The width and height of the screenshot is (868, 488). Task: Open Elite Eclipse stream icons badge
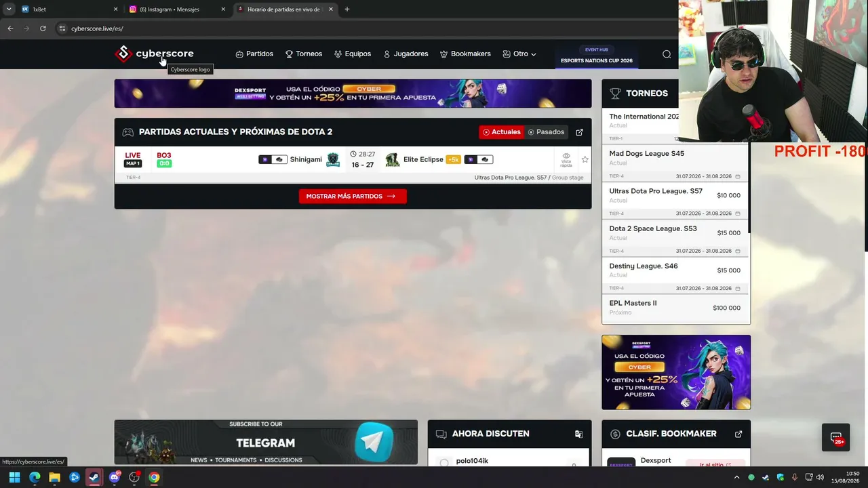(478, 160)
